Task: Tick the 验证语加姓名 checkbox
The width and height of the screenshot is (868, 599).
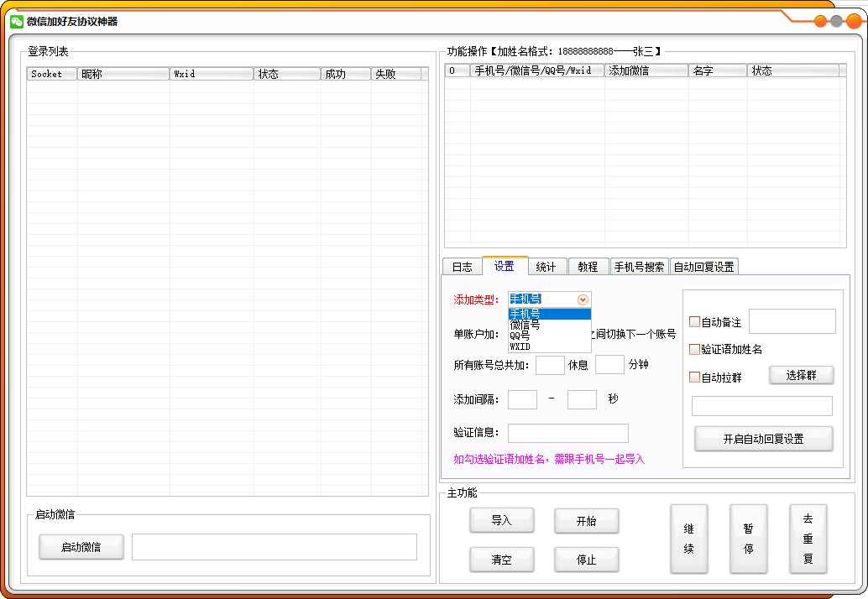Action: tap(694, 349)
